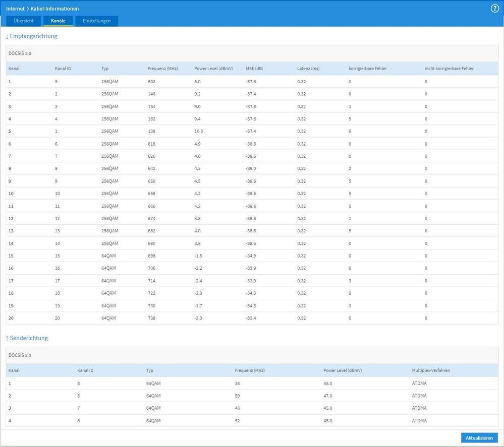
Task: Click 64QAM type in upstream channel 4 row
Action: point(153,421)
